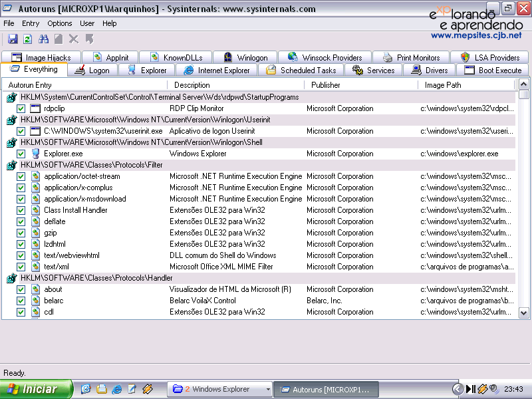Click the vertical scrollbar thumb
Image resolution: width=532 pixels, height=399 pixels.
pos(523,94)
